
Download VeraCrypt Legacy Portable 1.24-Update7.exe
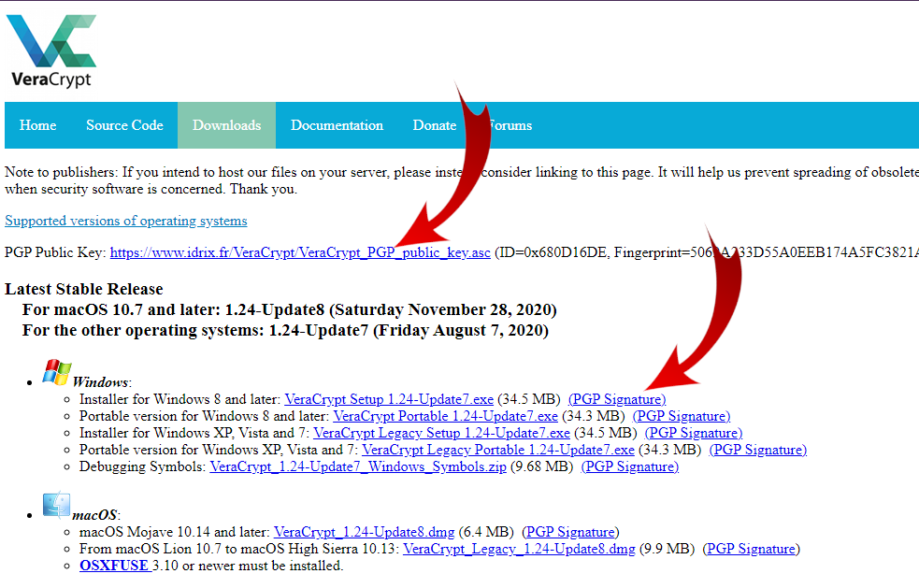(498, 451)
